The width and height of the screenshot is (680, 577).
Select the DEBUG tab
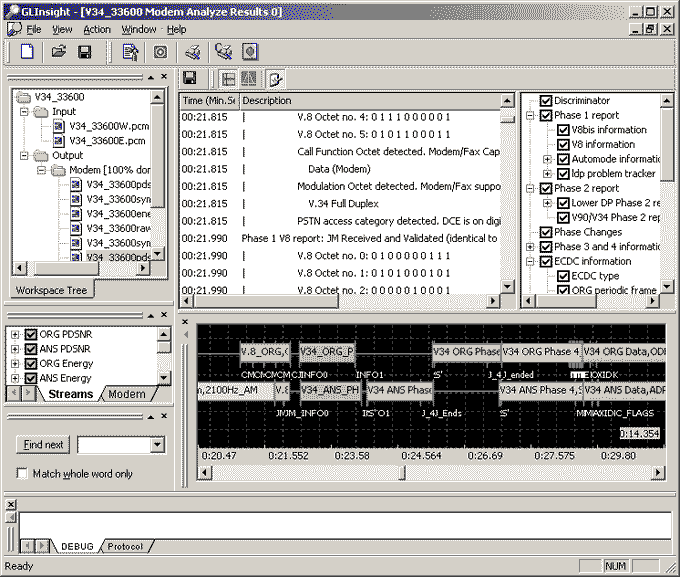(x=77, y=546)
